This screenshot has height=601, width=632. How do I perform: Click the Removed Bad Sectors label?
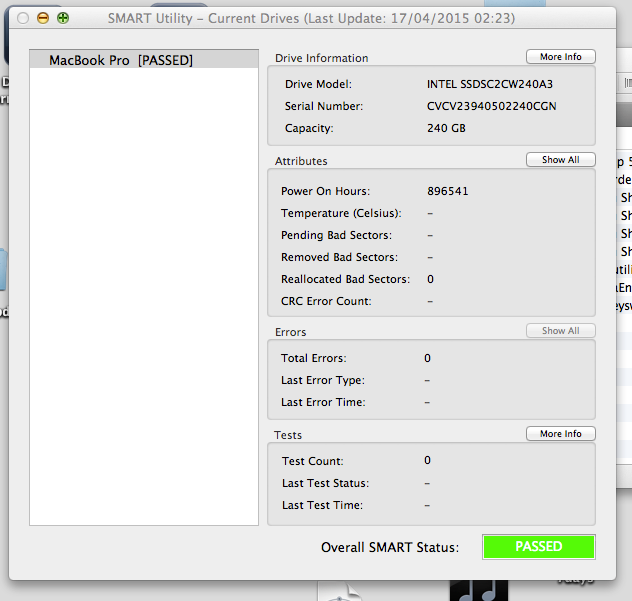pos(339,257)
